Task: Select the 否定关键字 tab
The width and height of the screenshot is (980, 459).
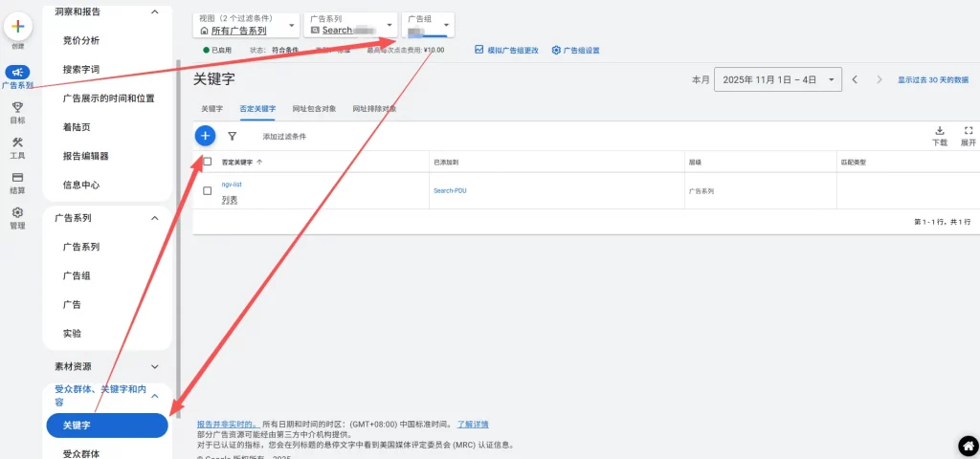Action: [x=257, y=109]
